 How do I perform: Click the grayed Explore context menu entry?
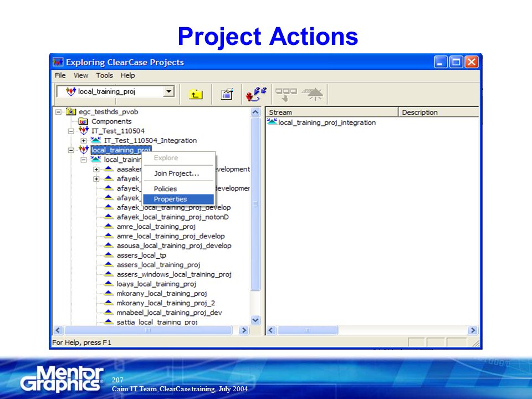tap(179, 158)
